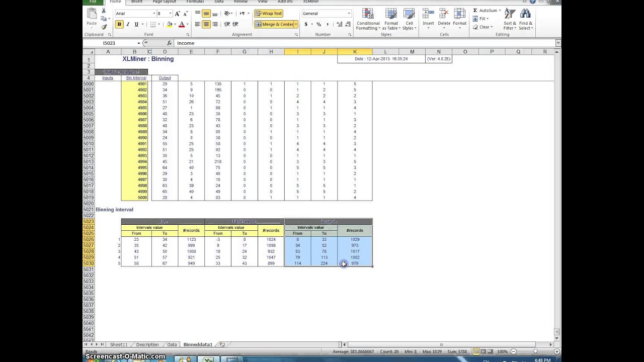This screenshot has height=362, width=644.
Task: Click the Merge & Center button
Action: click(274, 24)
